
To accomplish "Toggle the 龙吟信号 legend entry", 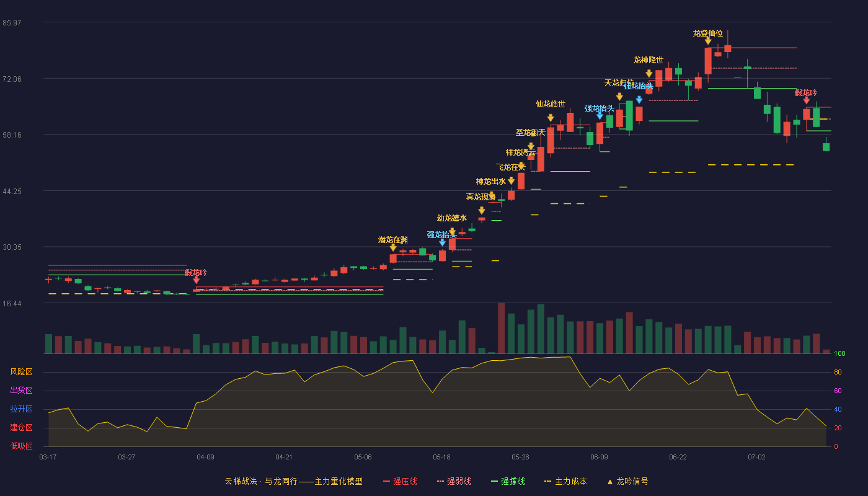I will coord(627,481).
